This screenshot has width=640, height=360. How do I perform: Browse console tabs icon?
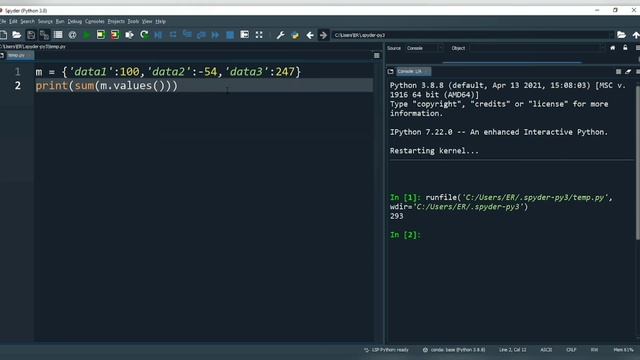pos(391,71)
